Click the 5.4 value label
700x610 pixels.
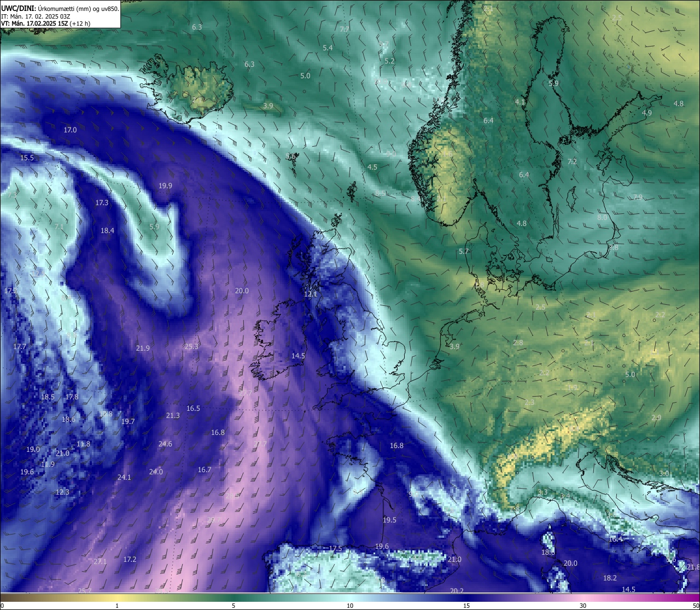click(x=328, y=48)
